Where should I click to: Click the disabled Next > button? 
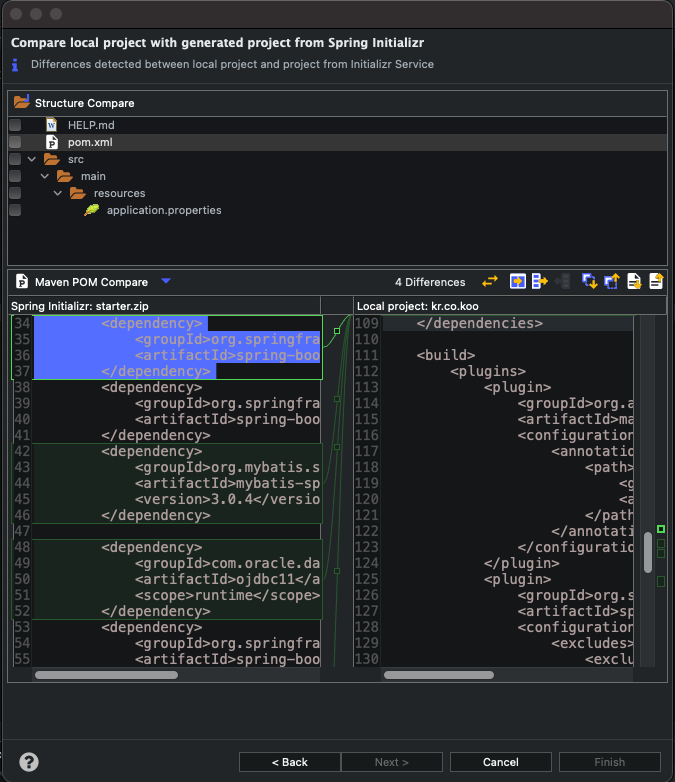click(x=392, y=762)
